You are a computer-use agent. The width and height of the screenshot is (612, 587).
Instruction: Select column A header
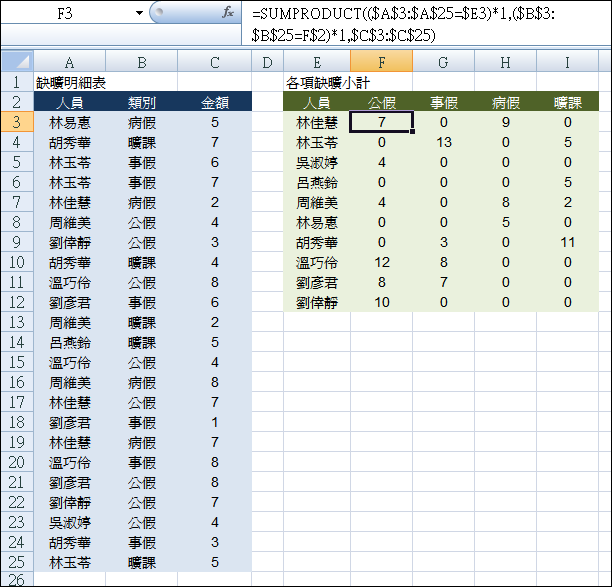click(x=69, y=62)
